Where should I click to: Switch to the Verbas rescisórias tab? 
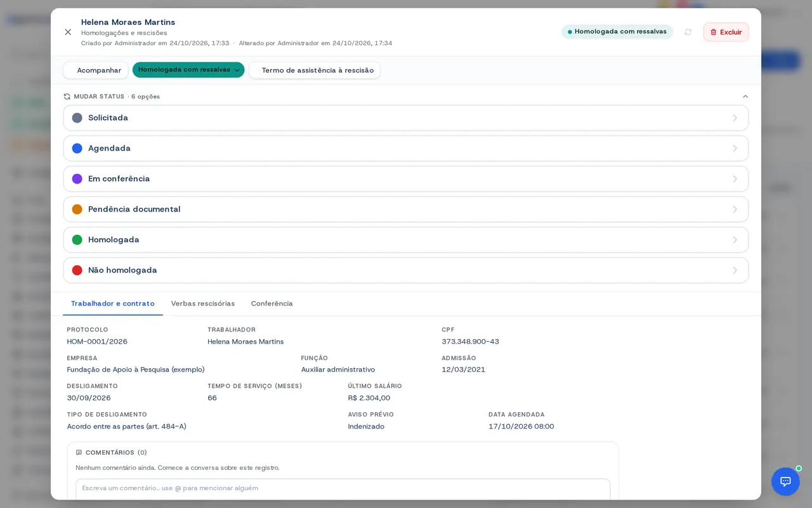point(203,304)
